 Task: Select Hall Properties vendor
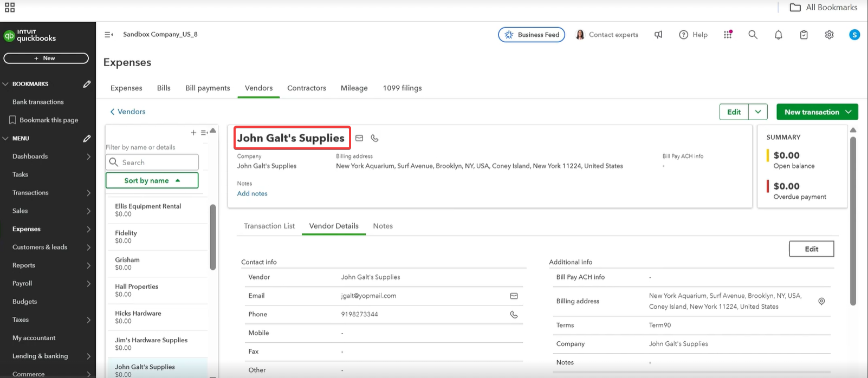(157, 290)
